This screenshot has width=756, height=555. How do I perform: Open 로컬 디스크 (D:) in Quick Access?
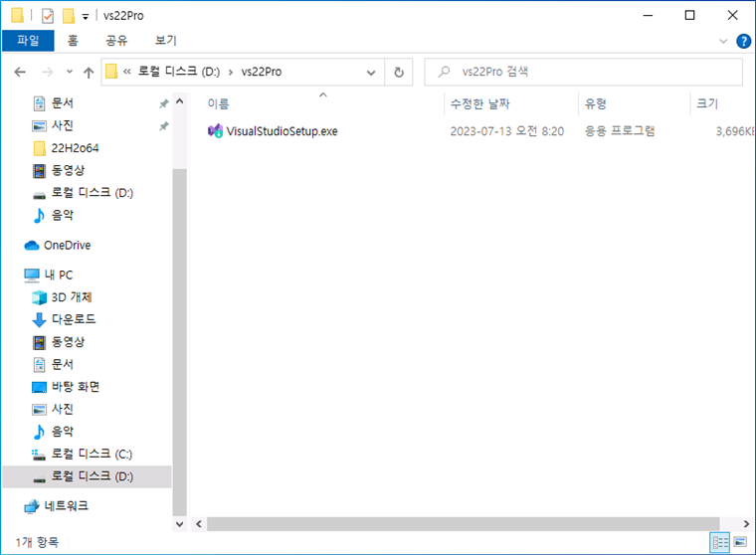click(93, 193)
